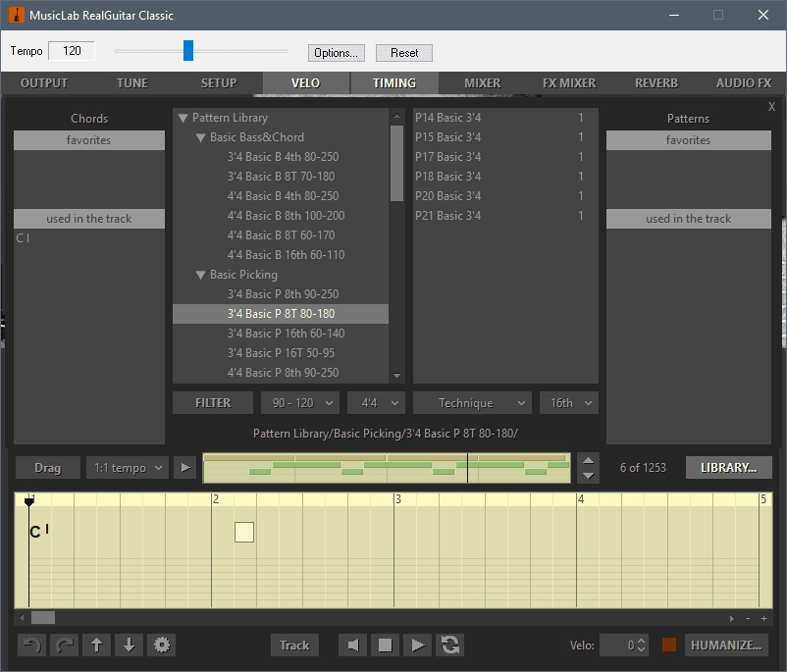Image resolution: width=787 pixels, height=672 pixels.
Task: Click the undo arrow icon
Action: point(32,645)
